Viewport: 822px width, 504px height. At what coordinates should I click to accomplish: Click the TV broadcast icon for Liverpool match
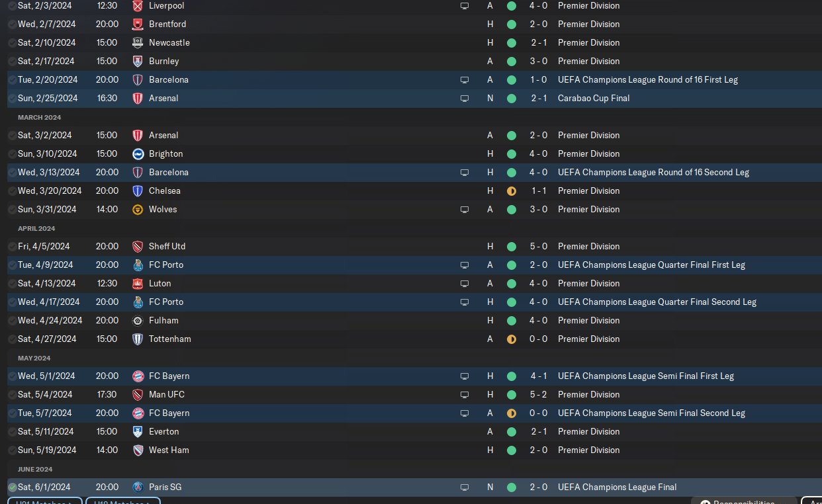click(x=465, y=5)
